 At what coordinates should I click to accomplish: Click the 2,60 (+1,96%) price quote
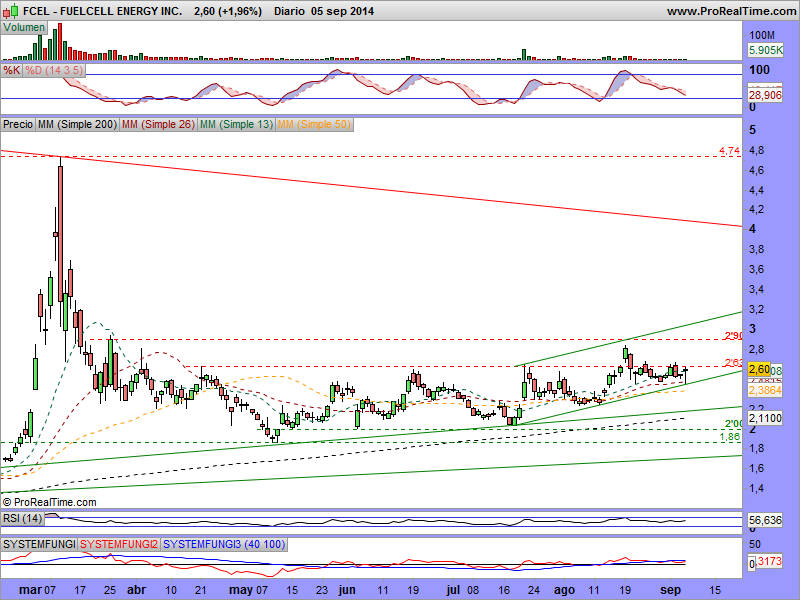coord(228,11)
